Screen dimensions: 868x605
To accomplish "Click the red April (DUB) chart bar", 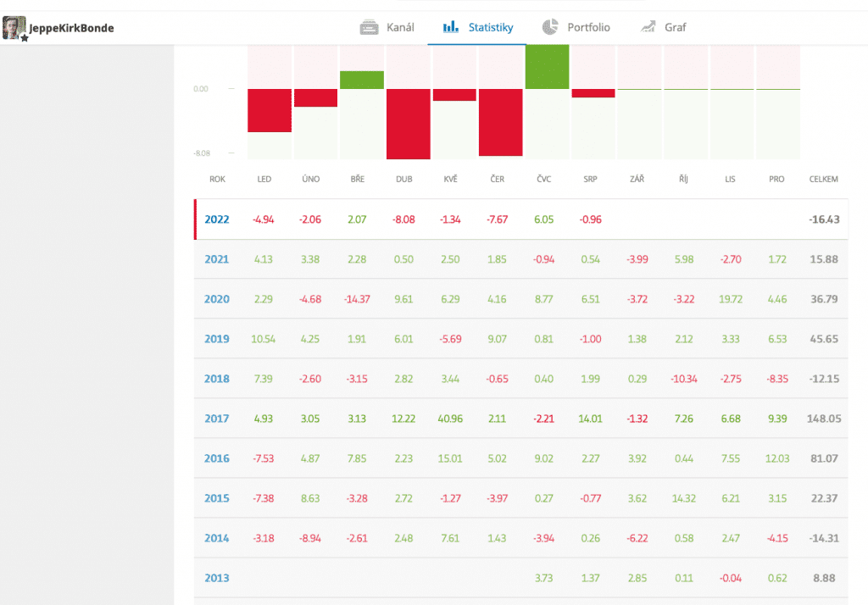I will tap(409, 124).
